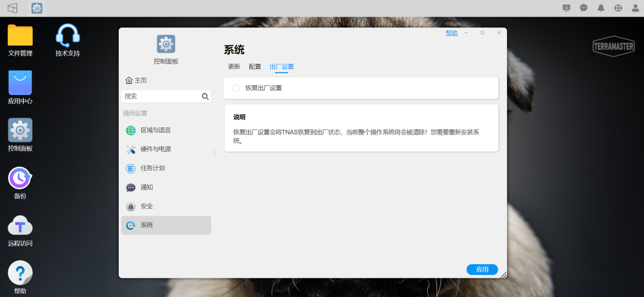The image size is (644, 297).
Task: Click the start menu icon in top bar
Action: tap(12, 8)
